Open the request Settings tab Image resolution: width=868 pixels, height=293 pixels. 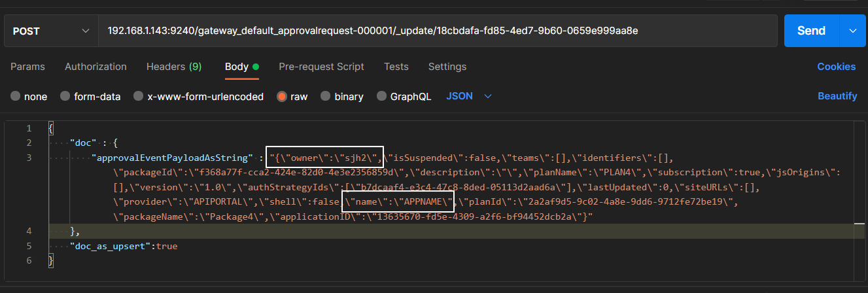click(447, 67)
